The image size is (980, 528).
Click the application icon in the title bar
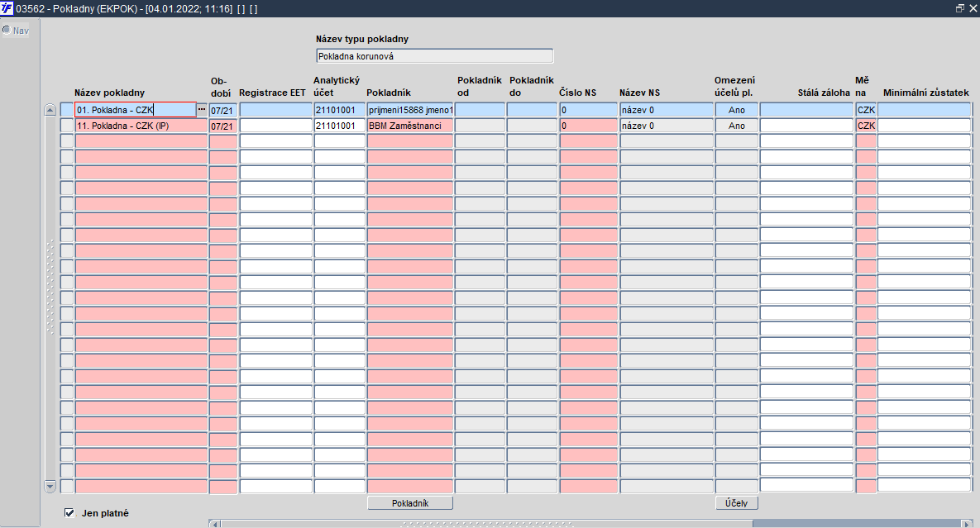coord(7,9)
